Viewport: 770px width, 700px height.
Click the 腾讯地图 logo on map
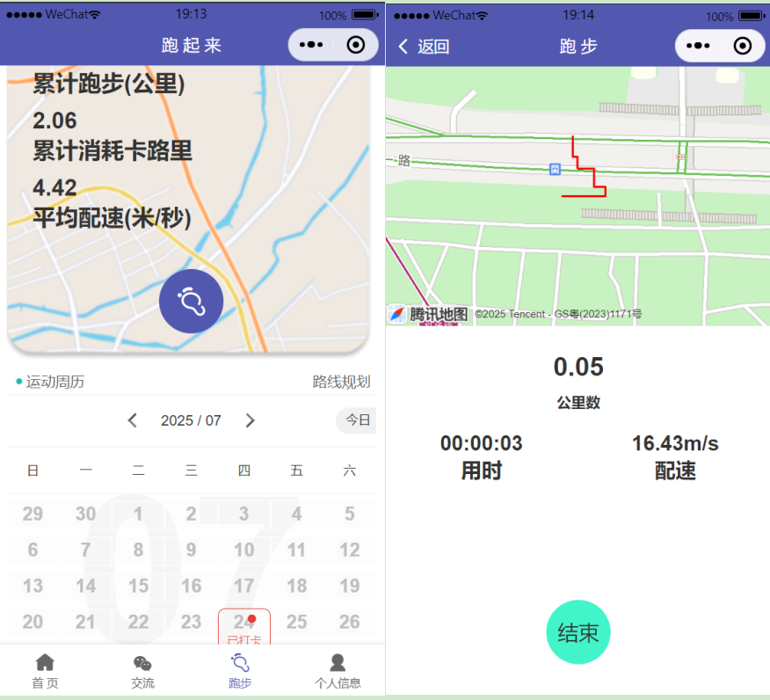click(430, 314)
